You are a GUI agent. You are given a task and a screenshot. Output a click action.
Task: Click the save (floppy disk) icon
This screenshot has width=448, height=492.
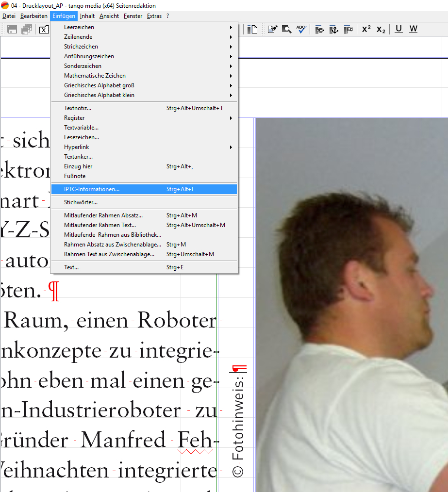click(x=12, y=29)
